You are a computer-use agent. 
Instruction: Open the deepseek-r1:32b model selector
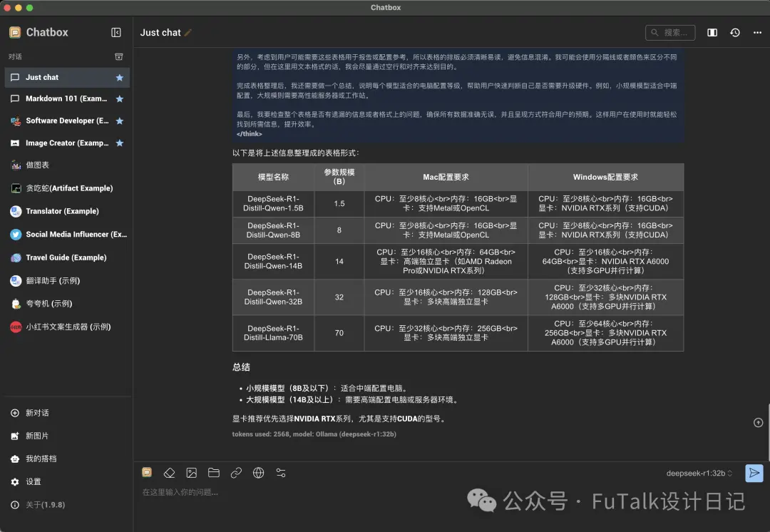coord(699,473)
